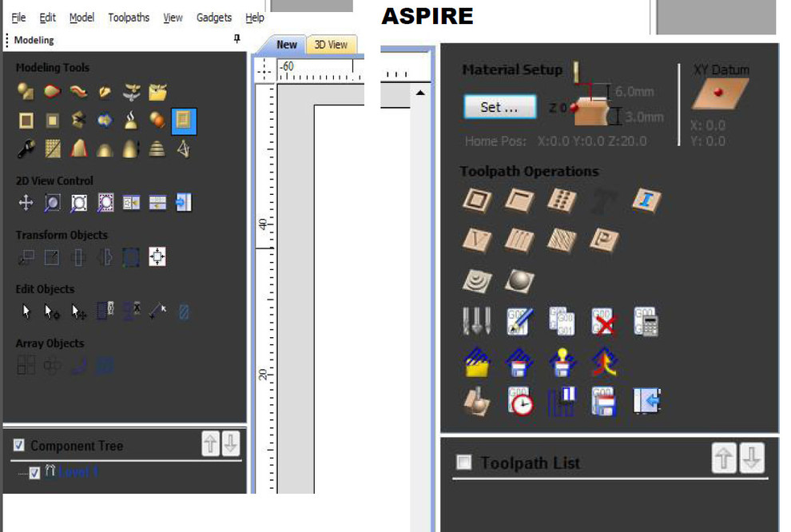Click the white center-in-material transform icon

[x=157, y=256]
